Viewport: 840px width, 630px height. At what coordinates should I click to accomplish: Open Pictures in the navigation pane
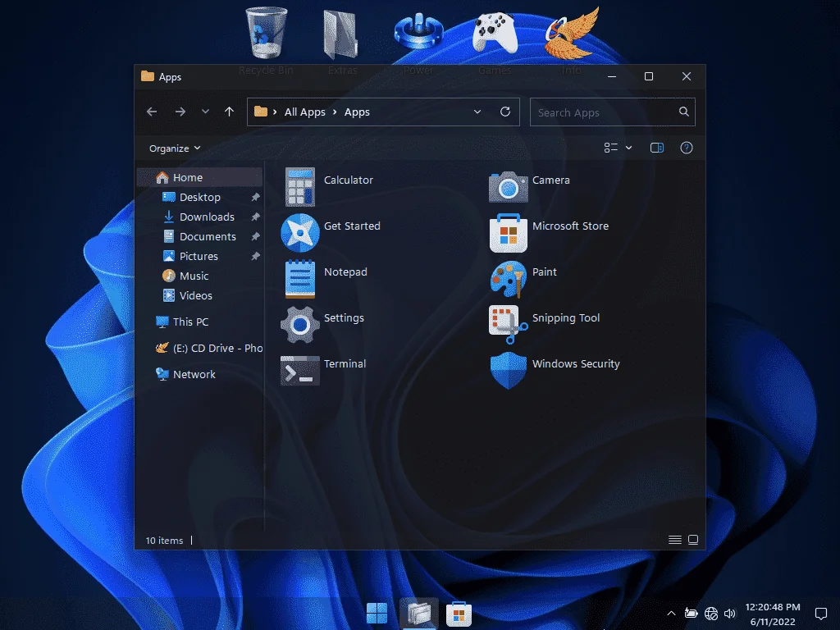[199, 256]
